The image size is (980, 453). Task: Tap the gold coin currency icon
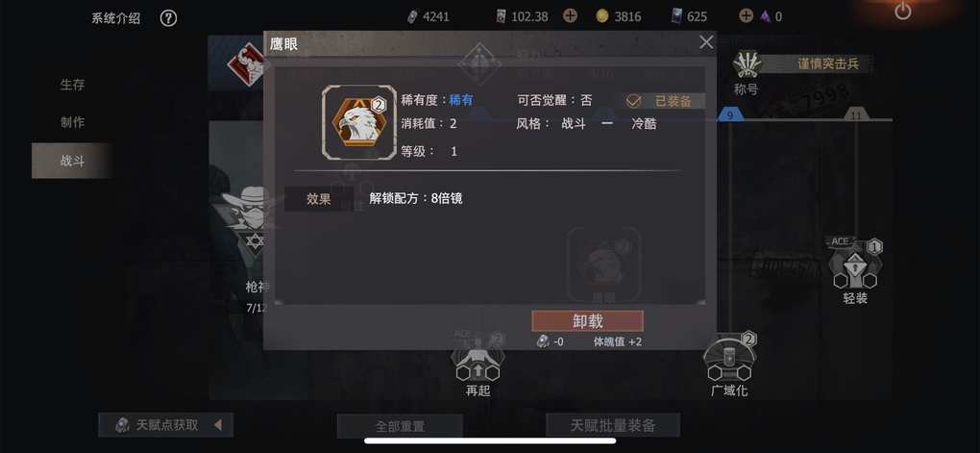click(601, 17)
